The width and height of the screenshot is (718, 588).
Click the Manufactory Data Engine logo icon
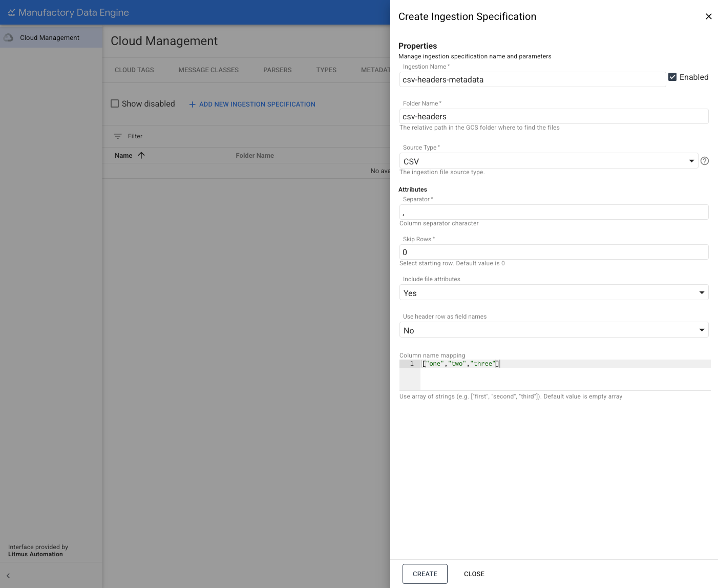tap(11, 13)
